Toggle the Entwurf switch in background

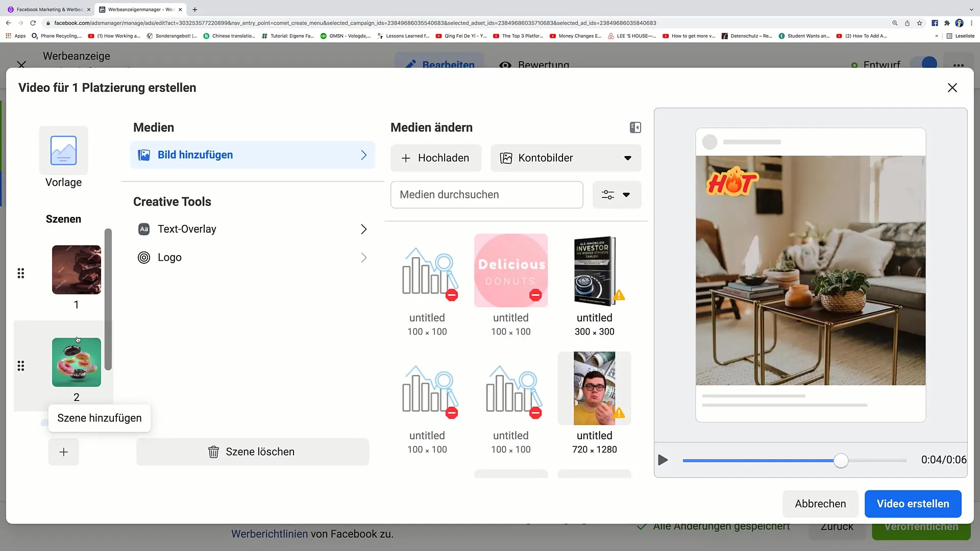tap(924, 63)
